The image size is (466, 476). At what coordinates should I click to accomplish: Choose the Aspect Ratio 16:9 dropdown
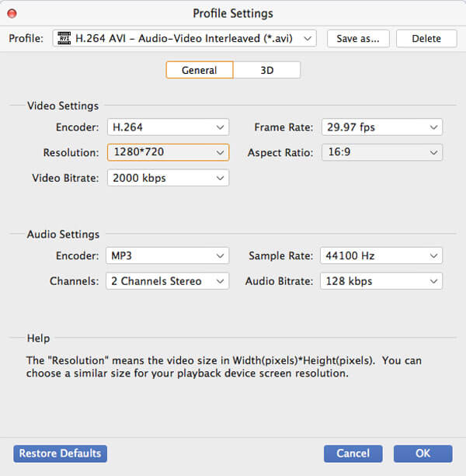pyautogui.click(x=381, y=153)
